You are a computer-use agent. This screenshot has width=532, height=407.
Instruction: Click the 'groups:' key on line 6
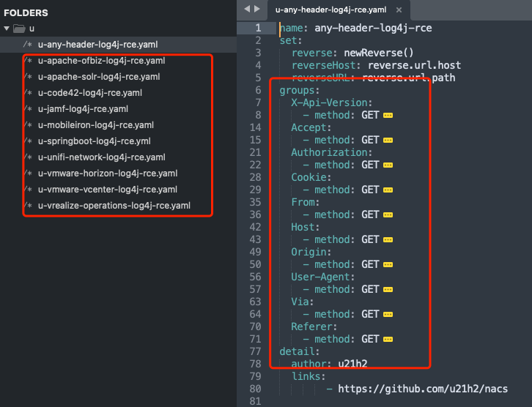click(x=300, y=90)
